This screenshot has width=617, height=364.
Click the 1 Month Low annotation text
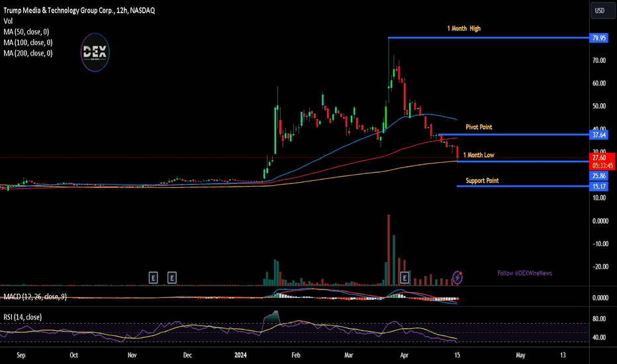pos(479,155)
